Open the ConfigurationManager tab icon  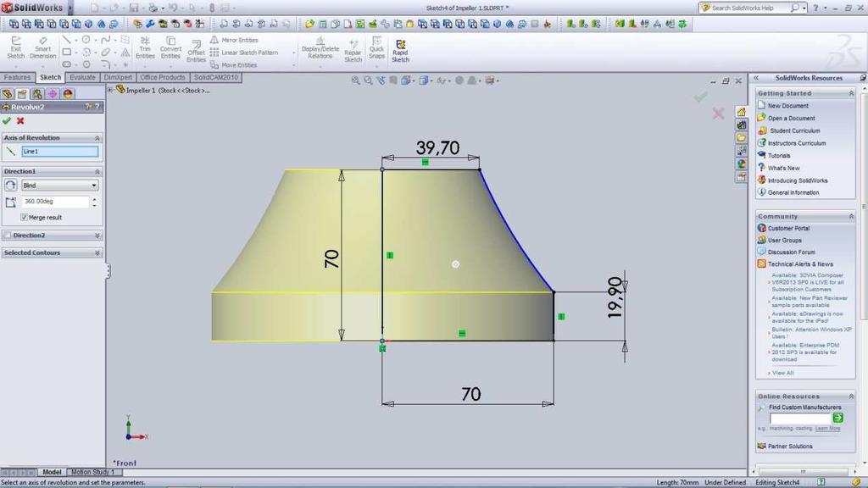[37, 94]
